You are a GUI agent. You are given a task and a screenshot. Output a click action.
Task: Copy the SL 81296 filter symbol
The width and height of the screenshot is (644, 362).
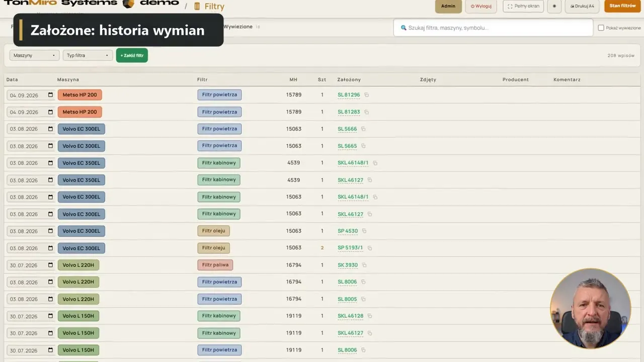[x=366, y=95]
